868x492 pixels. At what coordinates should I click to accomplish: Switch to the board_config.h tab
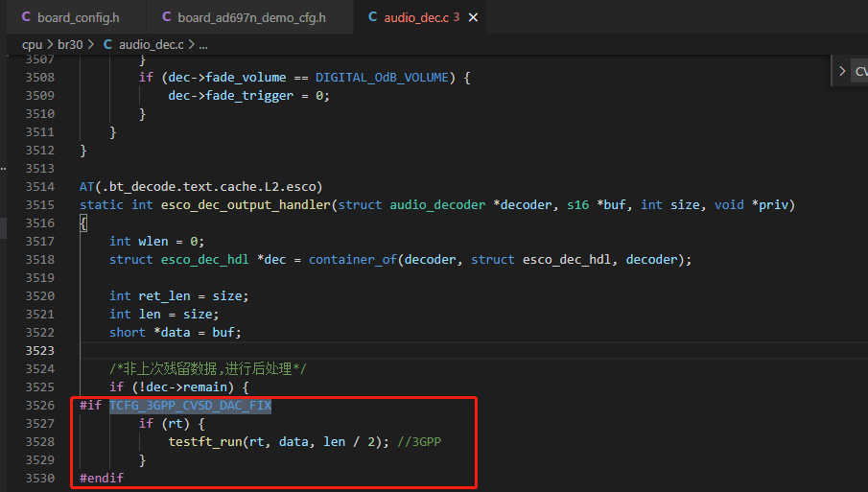click(77, 17)
